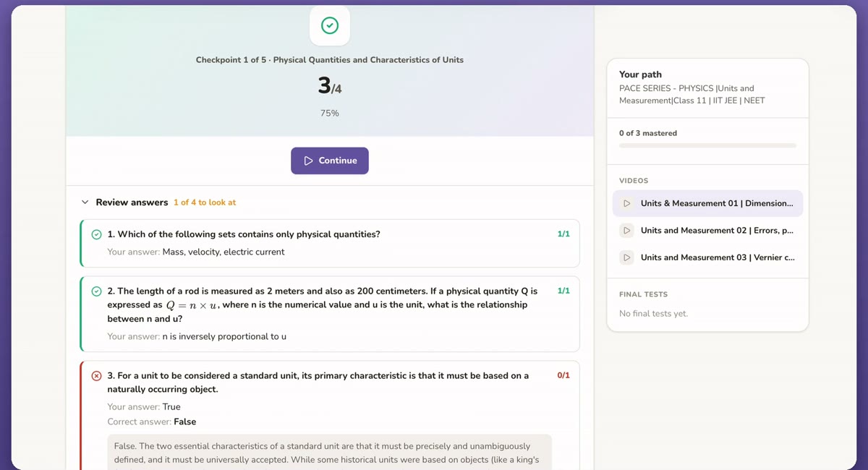Click the play icon for Units & Measurement 01
This screenshot has width=868, height=470.
627,204
